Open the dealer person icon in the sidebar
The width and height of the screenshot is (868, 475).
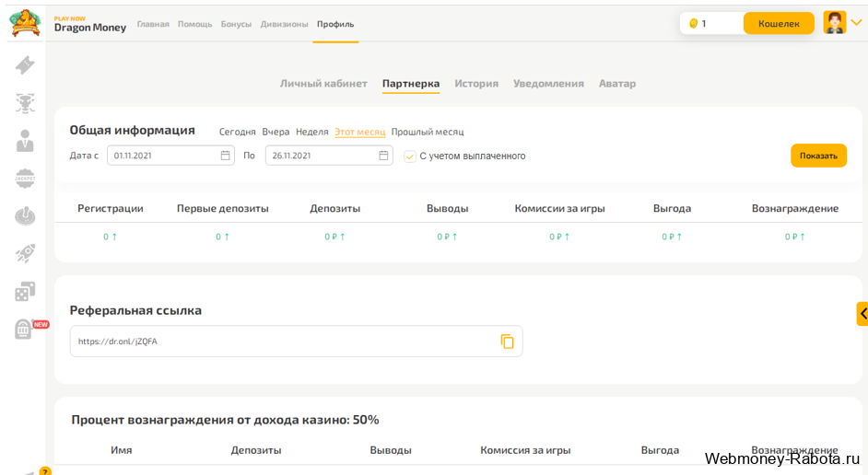(x=25, y=141)
